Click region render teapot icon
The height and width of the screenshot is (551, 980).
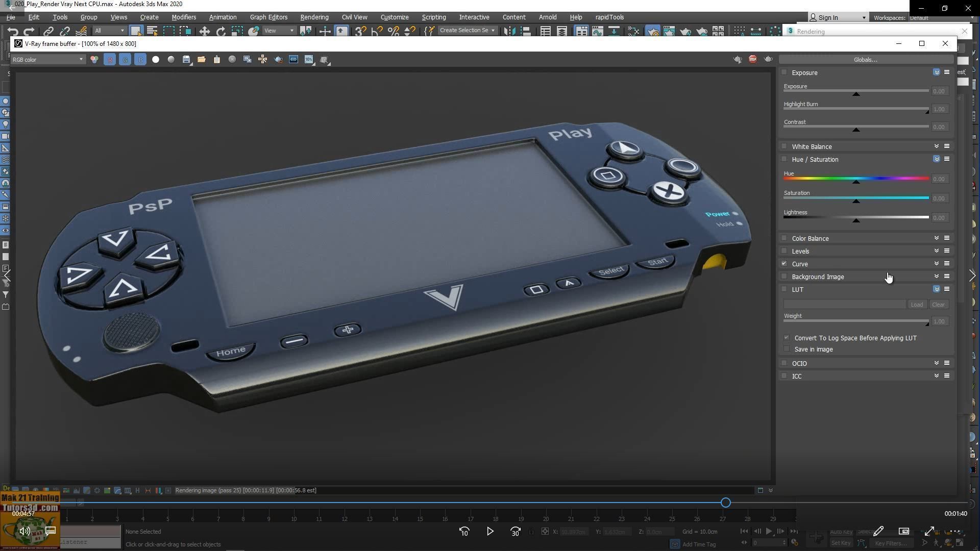click(x=278, y=60)
